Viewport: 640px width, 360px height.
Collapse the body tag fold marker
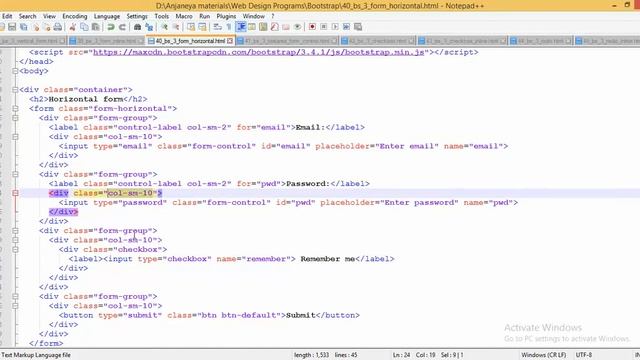pyautogui.click(x=15, y=71)
